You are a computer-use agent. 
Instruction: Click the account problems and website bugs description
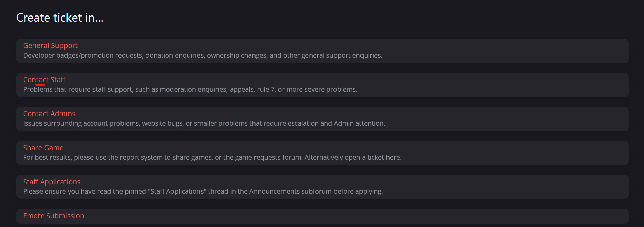(204, 123)
